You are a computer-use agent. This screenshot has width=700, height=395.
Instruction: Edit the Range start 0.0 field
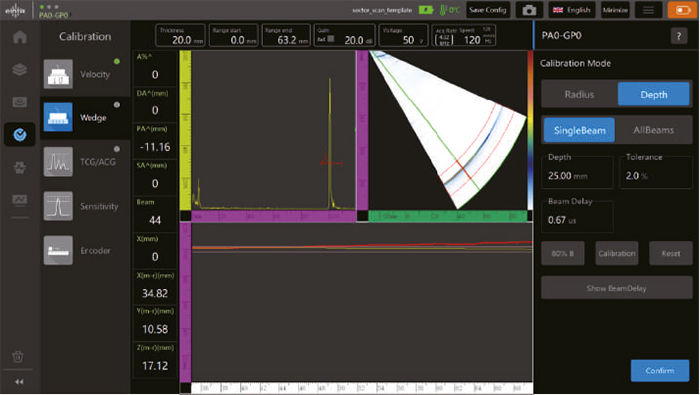233,35
